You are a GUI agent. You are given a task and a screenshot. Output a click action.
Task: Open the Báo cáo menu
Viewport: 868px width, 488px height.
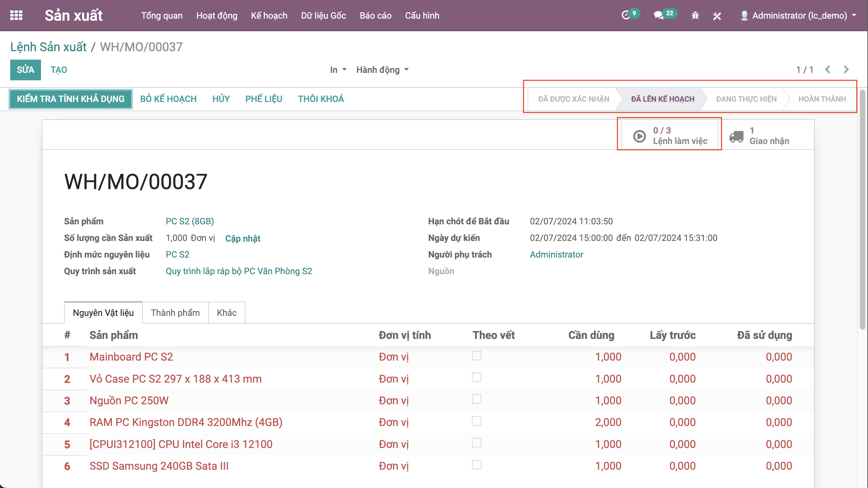coord(375,16)
